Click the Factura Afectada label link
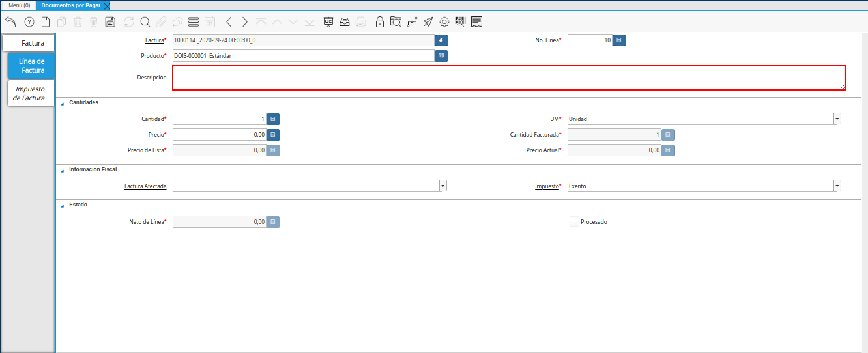Image resolution: width=868 pixels, height=353 pixels. pyautogui.click(x=145, y=186)
